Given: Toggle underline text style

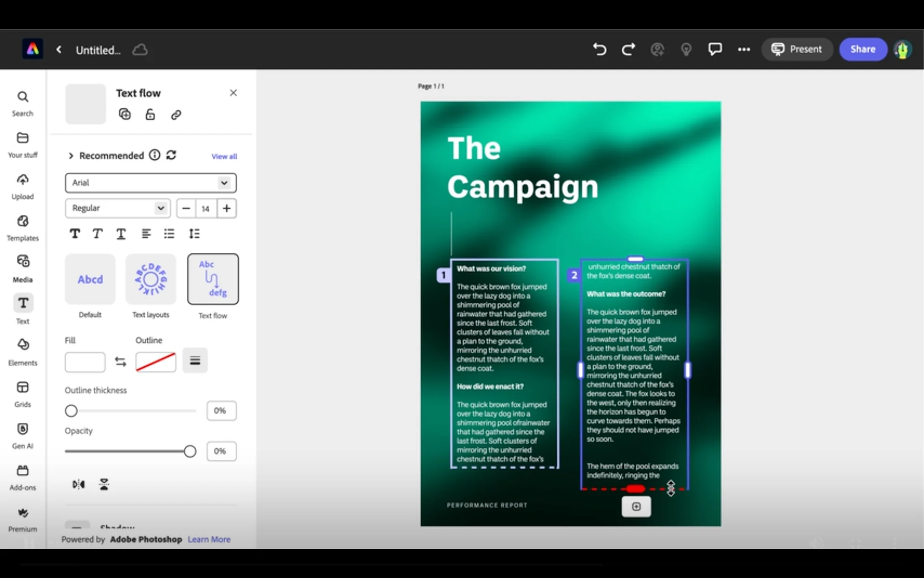Looking at the screenshot, I should [x=121, y=234].
